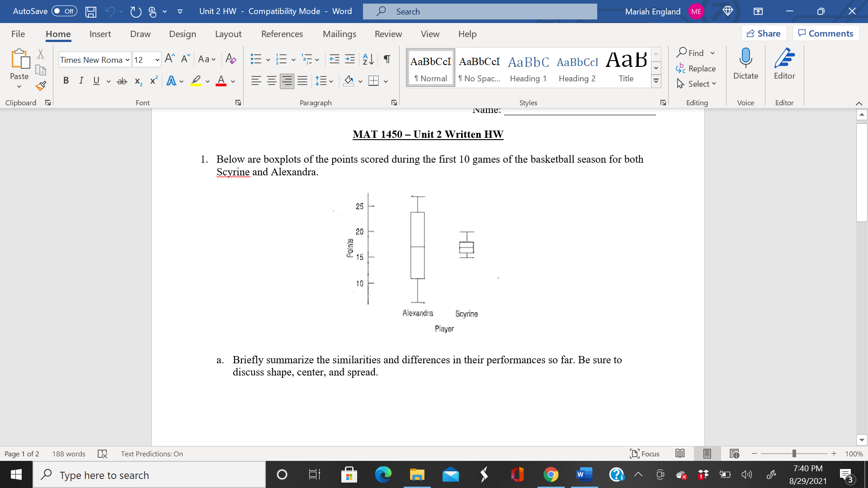868x488 pixels.
Task: Open the Share pane
Action: 764,33
